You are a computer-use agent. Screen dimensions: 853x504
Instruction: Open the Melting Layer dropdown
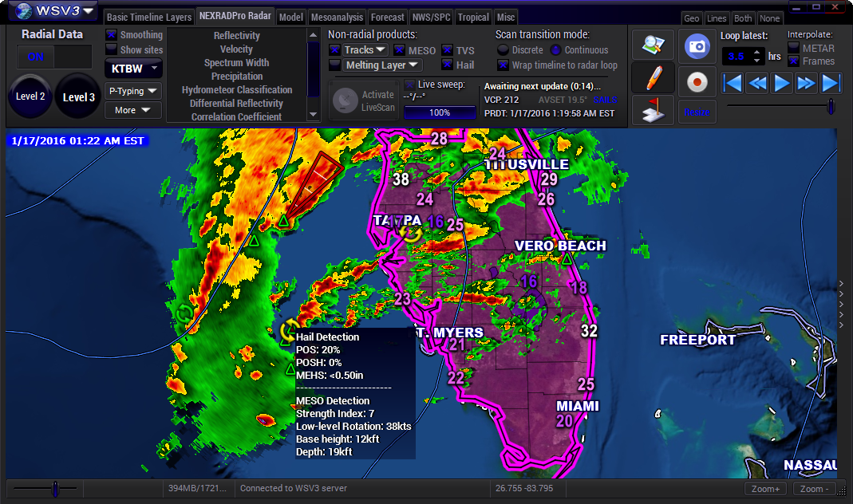(381, 65)
